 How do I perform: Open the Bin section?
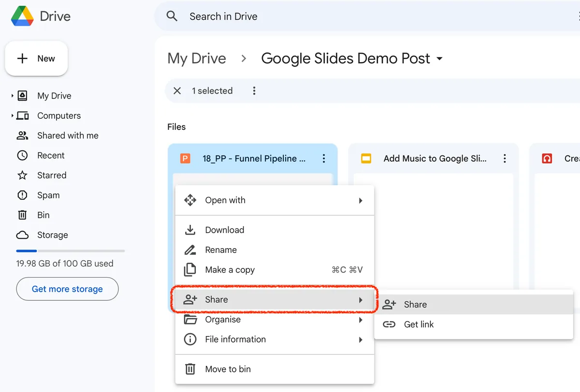coord(43,215)
